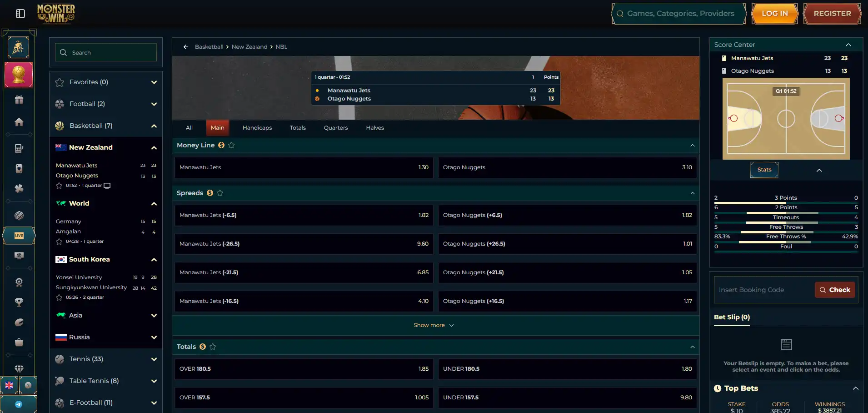868x413 pixels.
Task: Bet on Otago Nuggets money line 3.10
Action: tap(568, 167)
